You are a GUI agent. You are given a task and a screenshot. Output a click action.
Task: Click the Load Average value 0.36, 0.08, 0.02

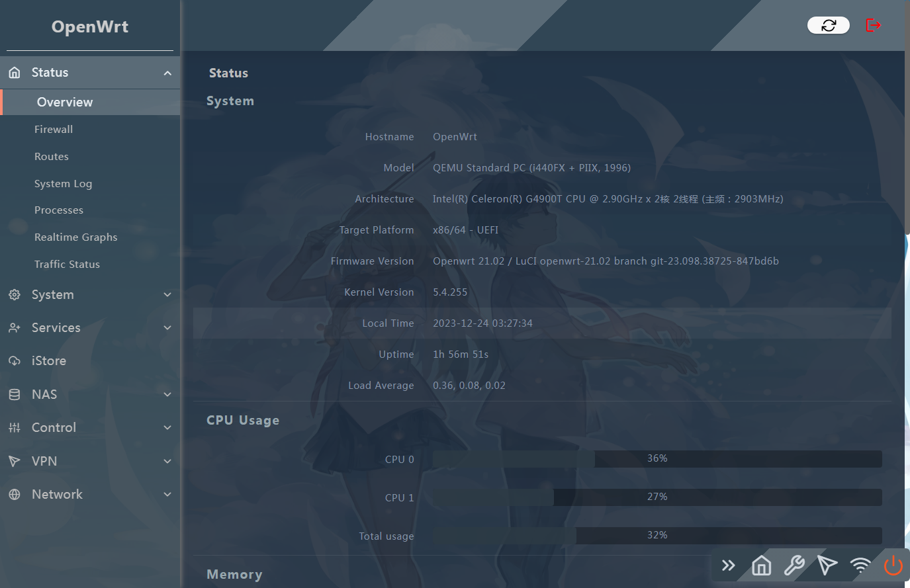469,386
